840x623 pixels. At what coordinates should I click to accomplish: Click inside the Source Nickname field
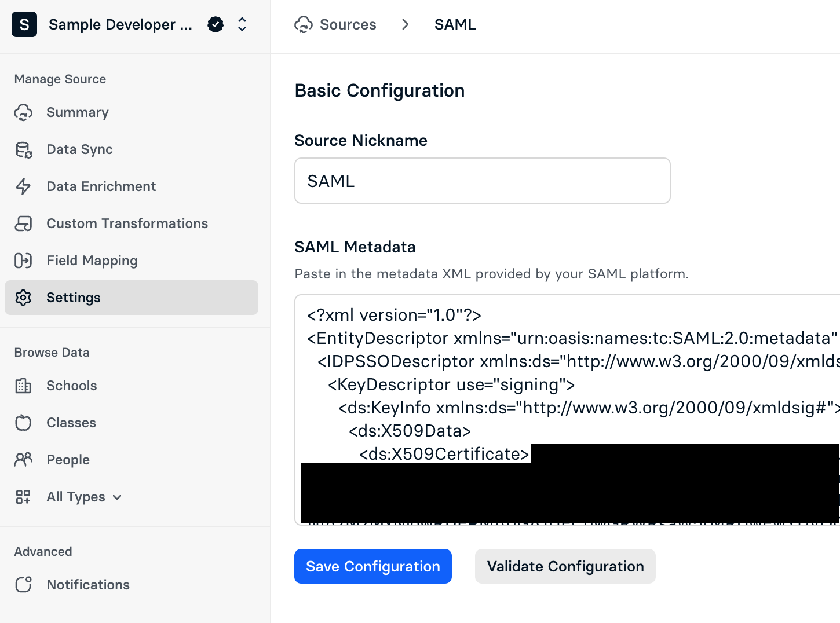point(482,181)
